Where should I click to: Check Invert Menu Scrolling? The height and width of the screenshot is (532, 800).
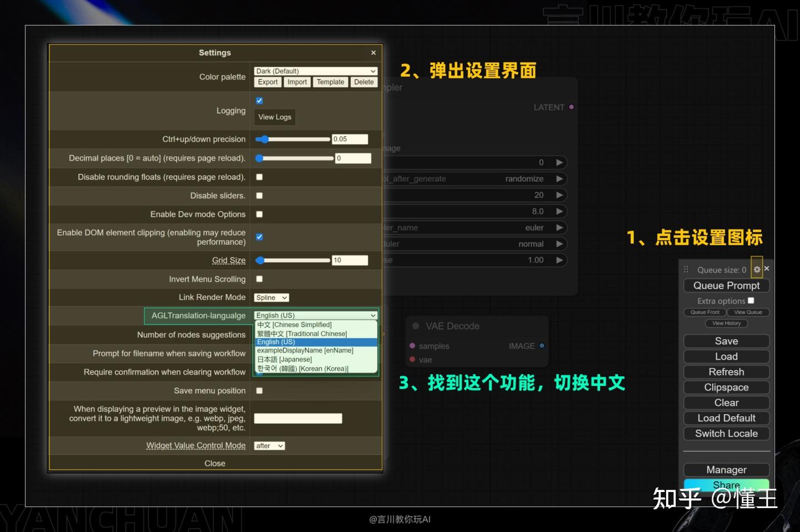click(x=259, y=279)
